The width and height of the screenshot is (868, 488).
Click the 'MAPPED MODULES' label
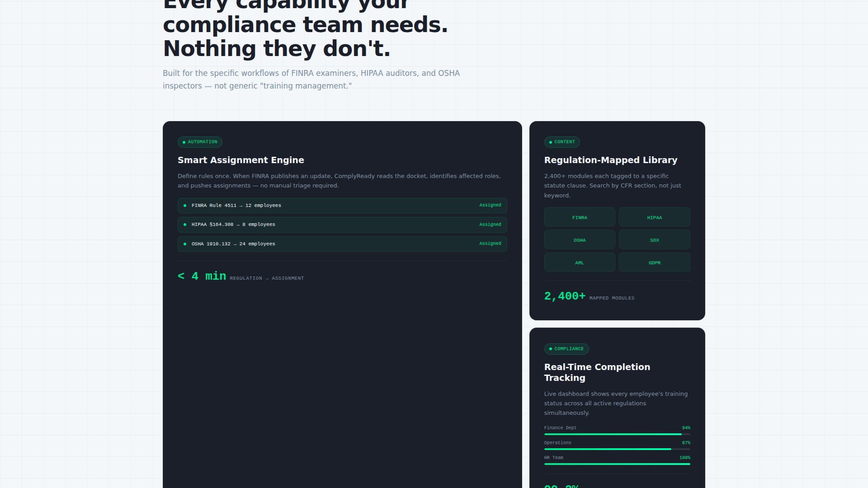[612, 298]
